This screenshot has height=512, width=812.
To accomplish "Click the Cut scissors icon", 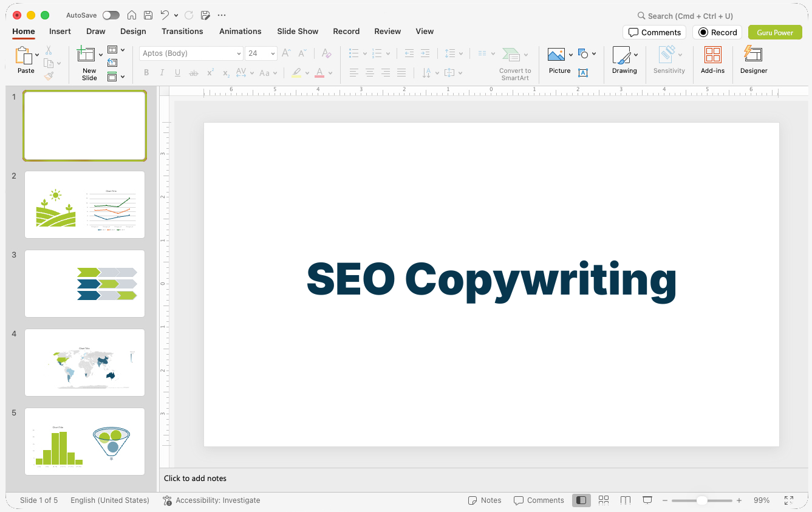I will point(49,50).
